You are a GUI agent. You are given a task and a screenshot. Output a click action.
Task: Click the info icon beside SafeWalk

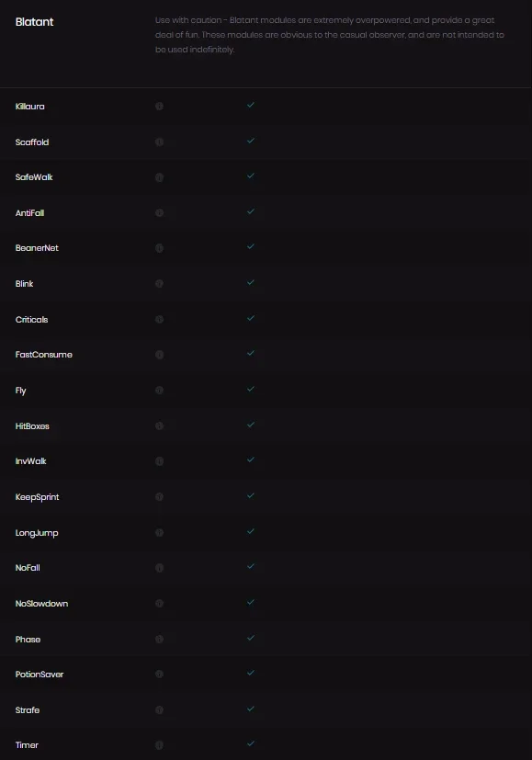pos(159,177)
